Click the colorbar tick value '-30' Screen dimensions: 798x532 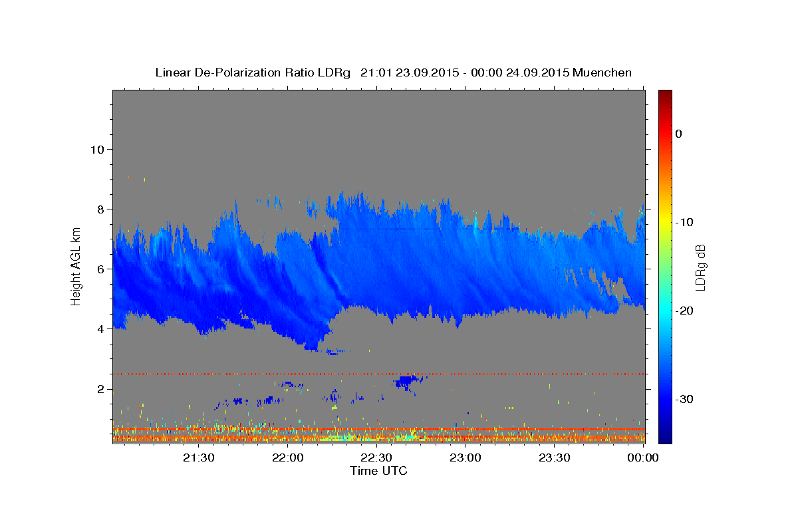click(x=685, y=399)
